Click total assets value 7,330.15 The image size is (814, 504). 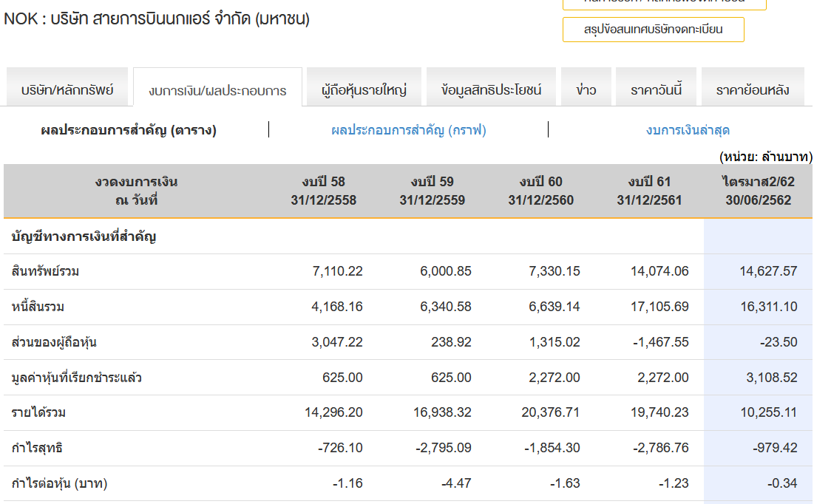coord(554,271)
